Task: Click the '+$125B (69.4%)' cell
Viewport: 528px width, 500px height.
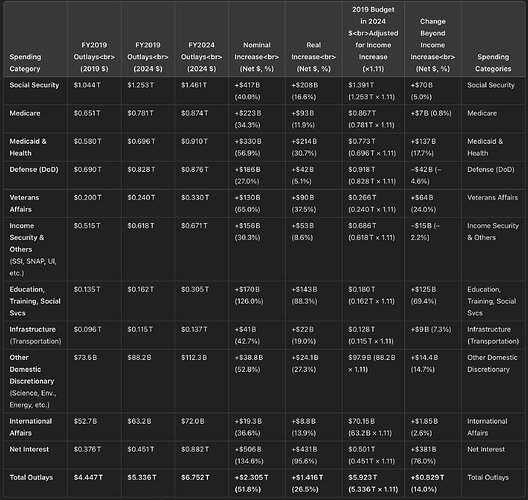Action: click(423, 295)
